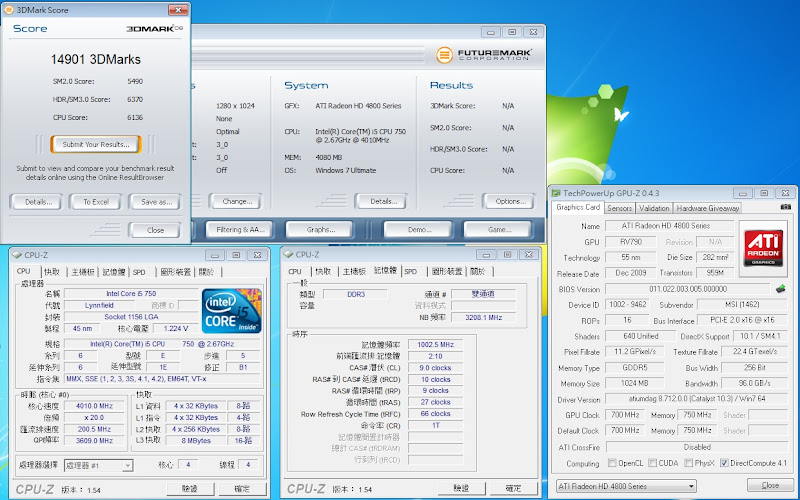Select 主機板 tab in left CPU-Z window
This screenshot has height=500, width=800.
coord(83,272)
